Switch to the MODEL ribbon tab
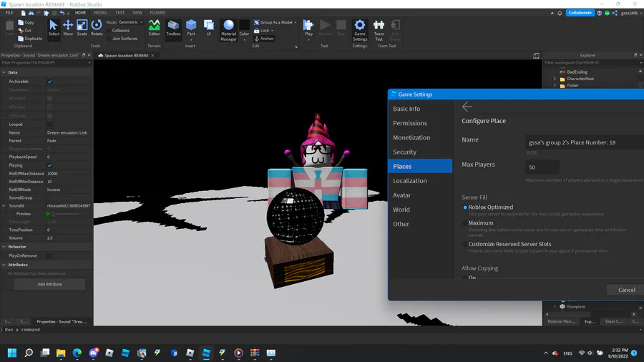644x362 pixels. point(100,13)
